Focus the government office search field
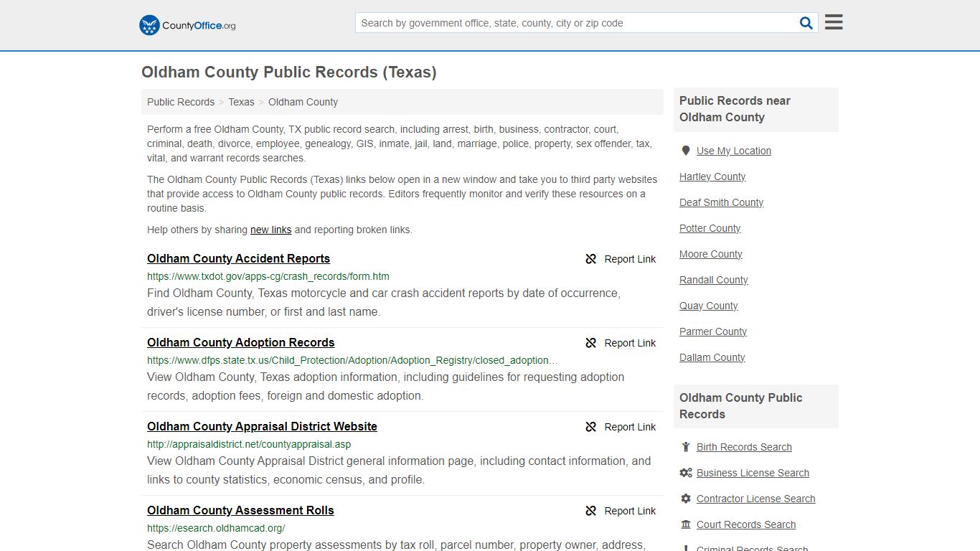980x551 pixels. point(578,23)
